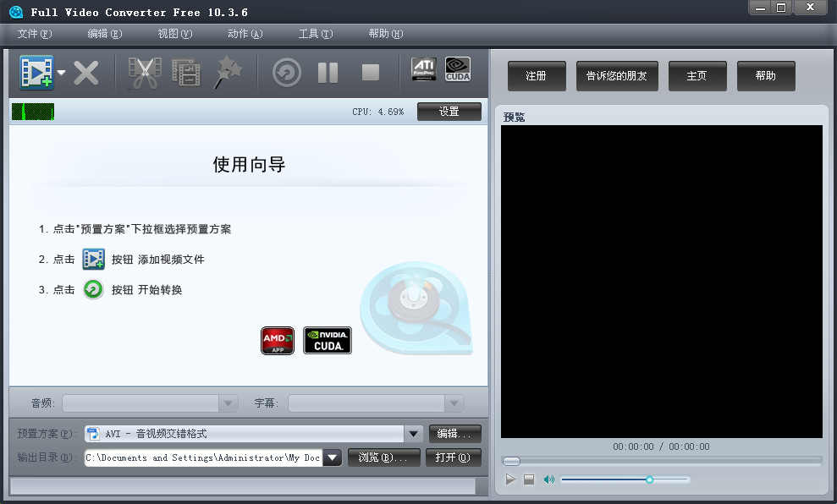This screenshot has height=504, width=837.
Task: Open the Effects magic wand tool
Action: tap(228, 73)
